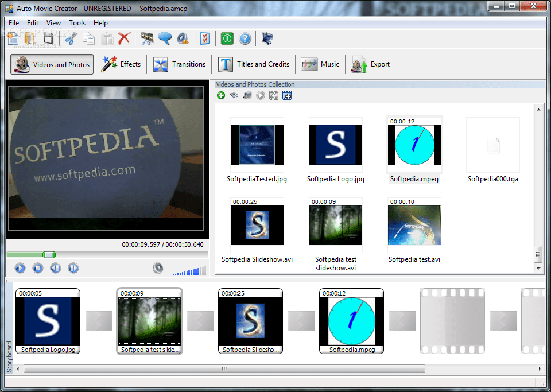Click the Paste icon on the toolbar
Image resolution: width=551 pixels, height=392 pixels.
[107, 38]
